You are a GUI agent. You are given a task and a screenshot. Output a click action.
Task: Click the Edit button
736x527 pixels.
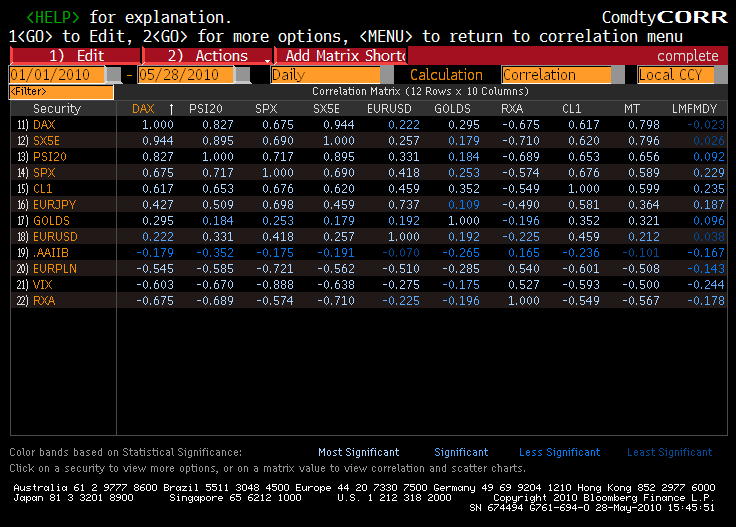pos(75,56)
